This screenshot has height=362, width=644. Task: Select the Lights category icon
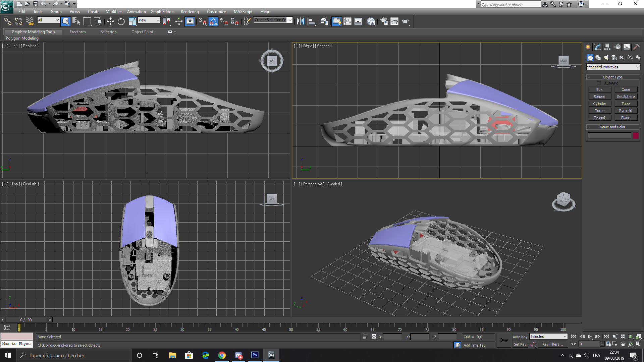606,58
